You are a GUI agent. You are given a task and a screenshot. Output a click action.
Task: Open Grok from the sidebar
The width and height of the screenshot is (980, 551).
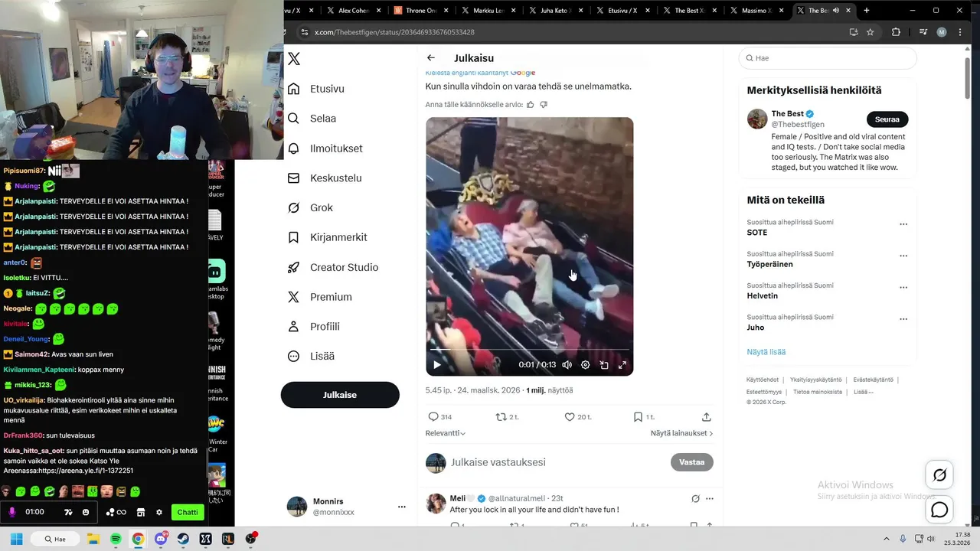pos(310,207)
